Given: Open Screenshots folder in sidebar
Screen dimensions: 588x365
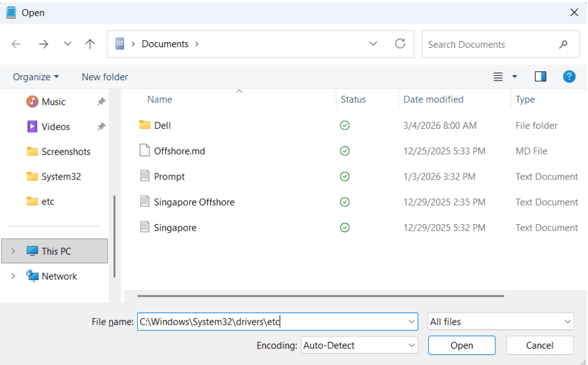Looking at the screenshot, I should 66,151.
